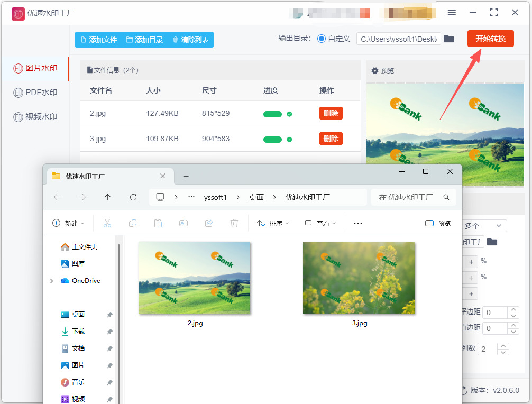
Task: Expand the chevron after the monitor icon
Action: [x=176, y=197]
